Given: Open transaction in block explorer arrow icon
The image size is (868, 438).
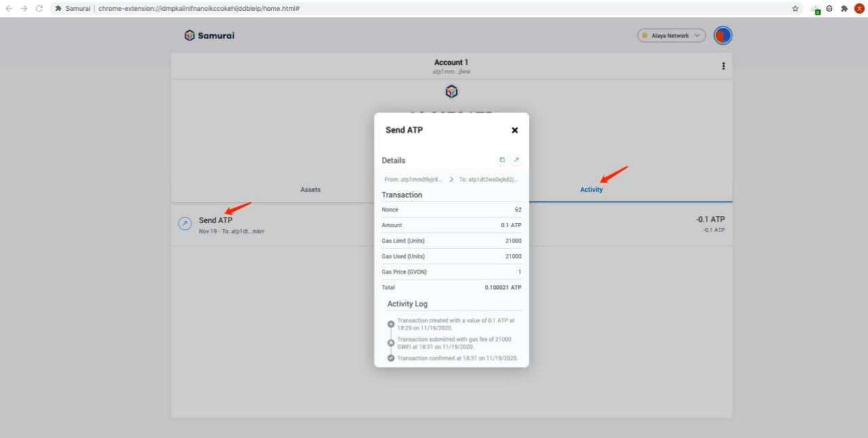Looking at the screenshot, I should 516,160.
